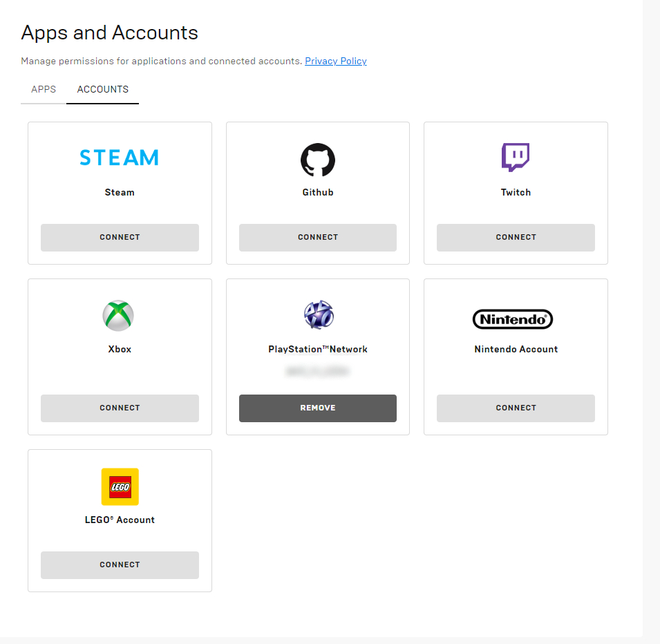This screenshot has height=644, width=660.
Task: Connect the Xbox account
Action: (x=120, y=408)
